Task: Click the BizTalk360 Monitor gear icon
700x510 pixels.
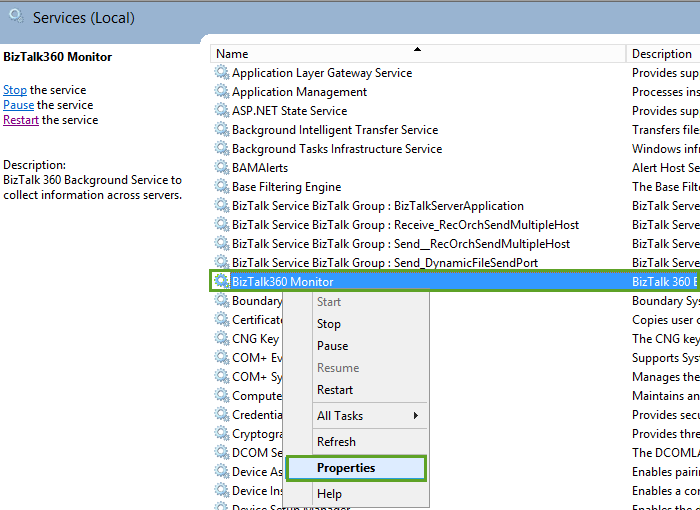Action: [x=222, y=282]
